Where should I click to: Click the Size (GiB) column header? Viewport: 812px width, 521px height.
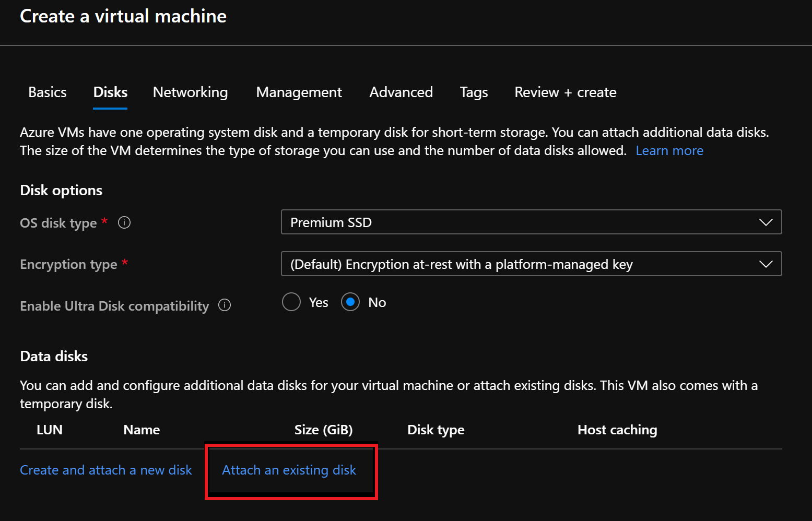pos(323,430)
